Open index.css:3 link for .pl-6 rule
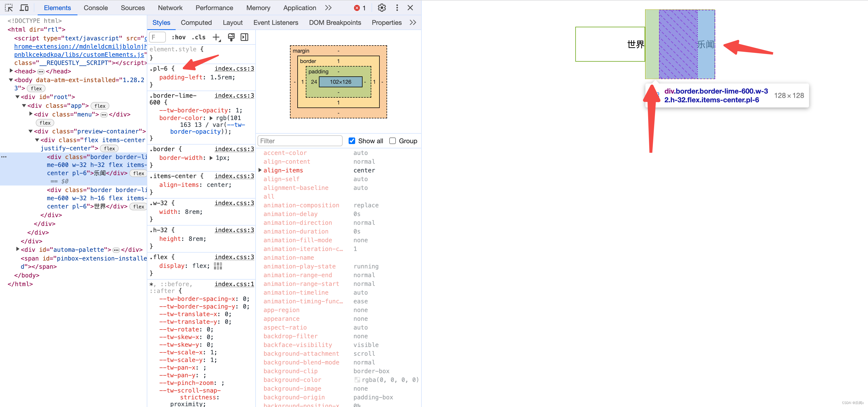This screenshot has width=868, height=407. pyautogui.click(x=234, y=69)
